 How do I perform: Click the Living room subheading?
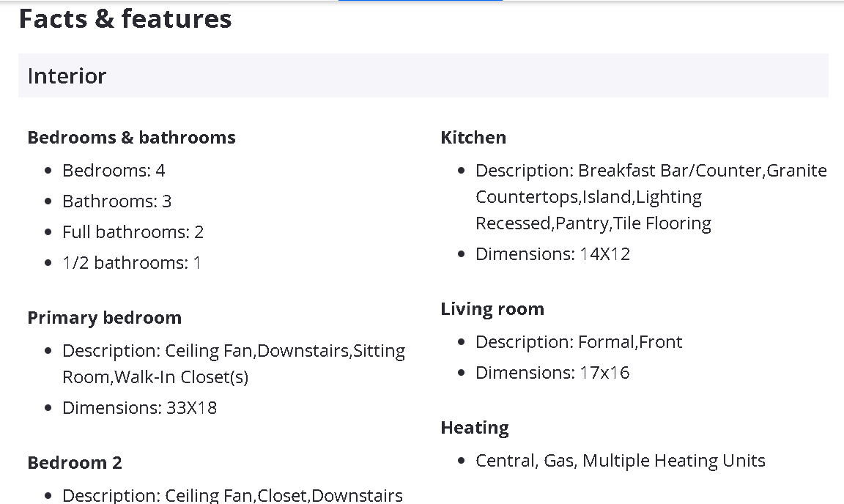pyautogui.click(x=492, y=309)
